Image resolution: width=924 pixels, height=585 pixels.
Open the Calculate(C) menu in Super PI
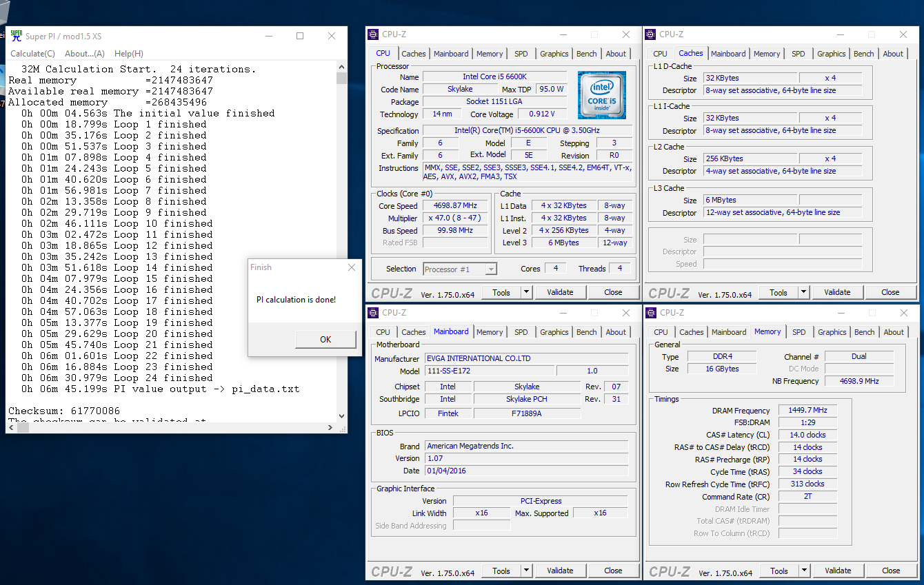[32, 54]
